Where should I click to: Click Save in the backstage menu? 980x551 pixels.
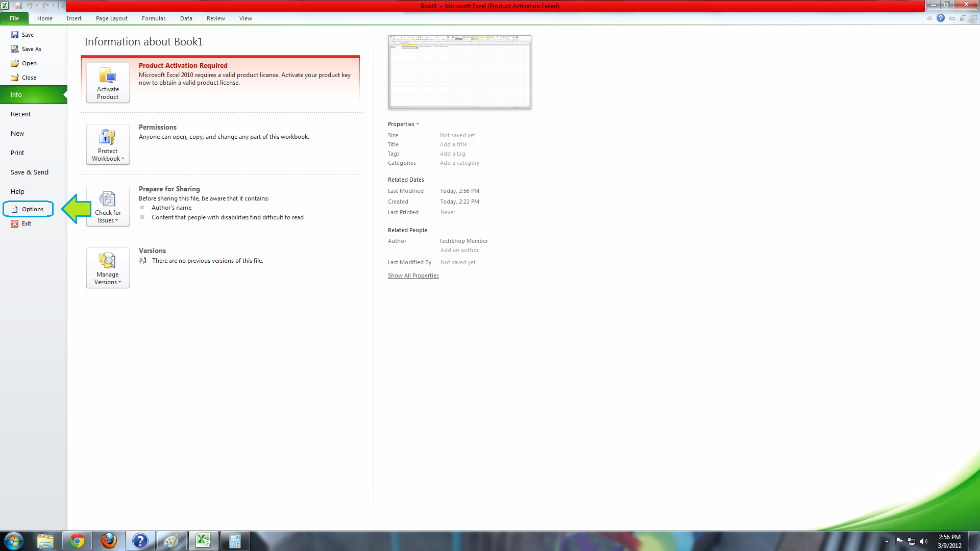coord(22,35)
